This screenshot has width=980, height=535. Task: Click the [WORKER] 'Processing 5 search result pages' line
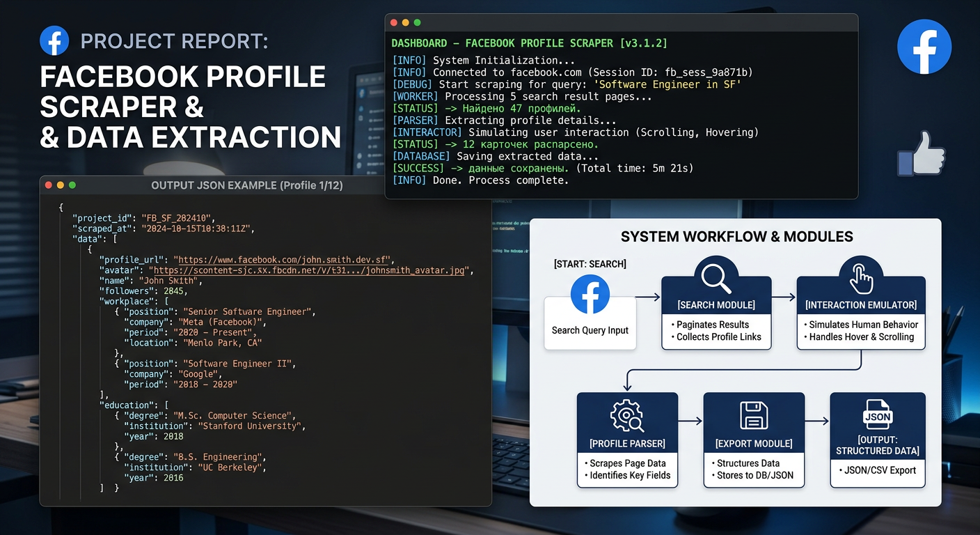tap(522, 96)
